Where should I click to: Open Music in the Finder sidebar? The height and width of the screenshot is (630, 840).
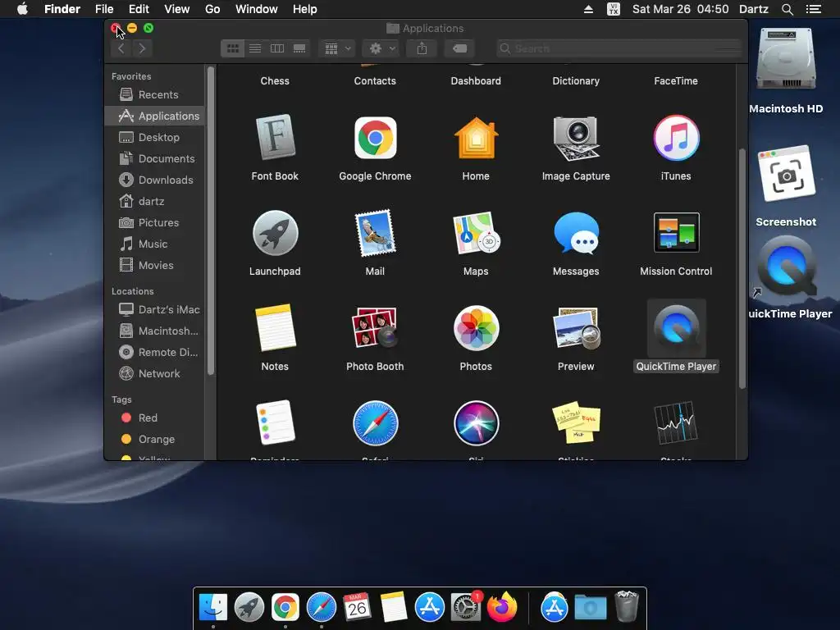[x=154, y=244]
